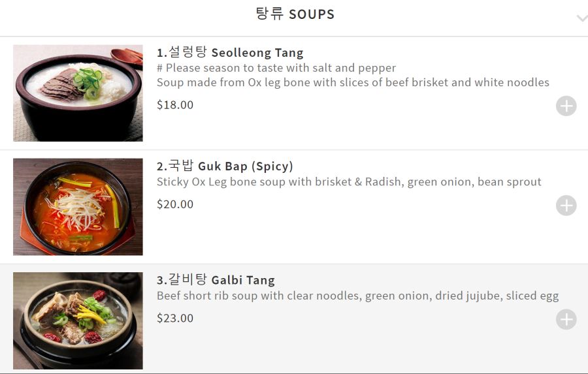The image size is (588, 374).
Task: Collapse the SOUPS section chevron
Action: [x=581, y=18]
